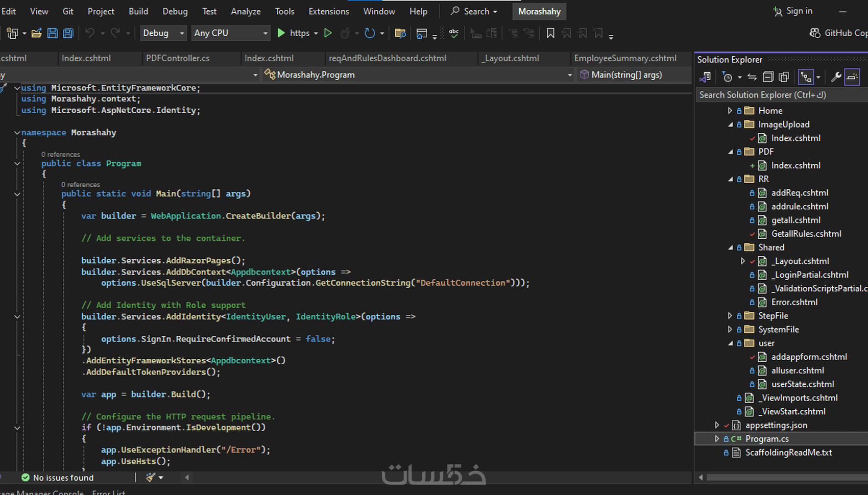
Task: Collapse the Shared folder node
Action: point(730,247)
